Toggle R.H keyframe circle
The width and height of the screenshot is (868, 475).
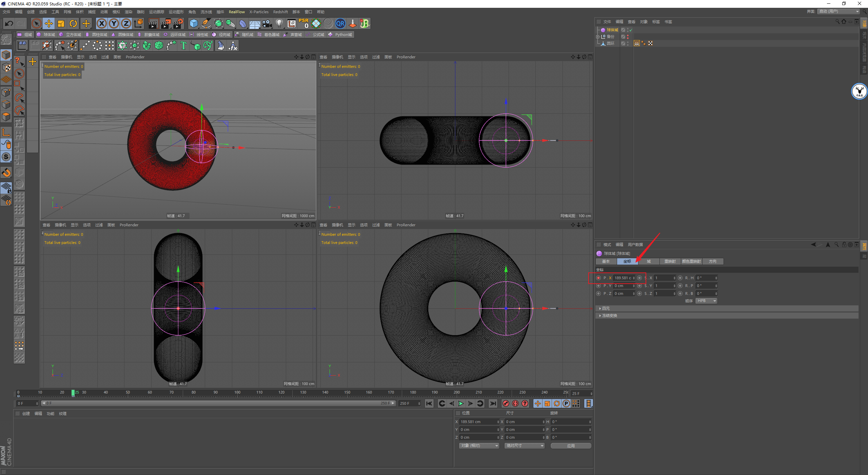[x=680, y=278]
